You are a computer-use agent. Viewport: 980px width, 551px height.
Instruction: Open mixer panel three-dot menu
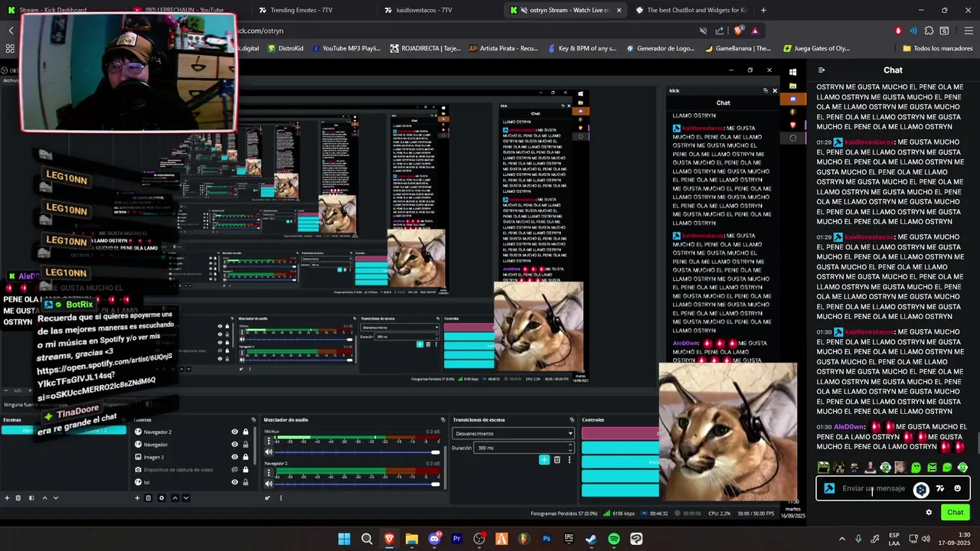pos(280,497)
